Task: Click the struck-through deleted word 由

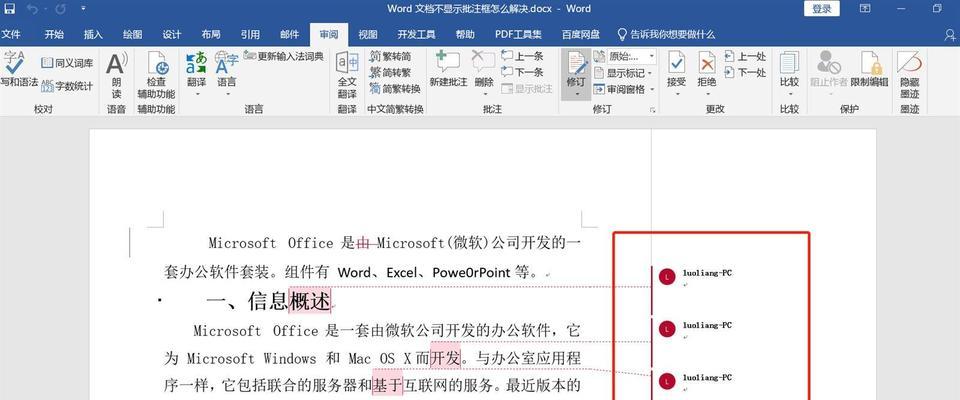Action: 364,243
